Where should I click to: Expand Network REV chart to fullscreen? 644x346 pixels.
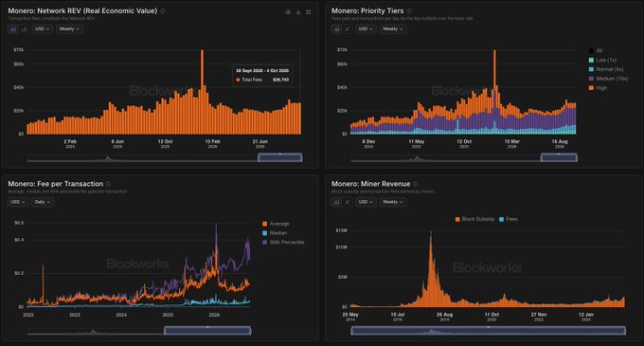[x=309, y=12]
